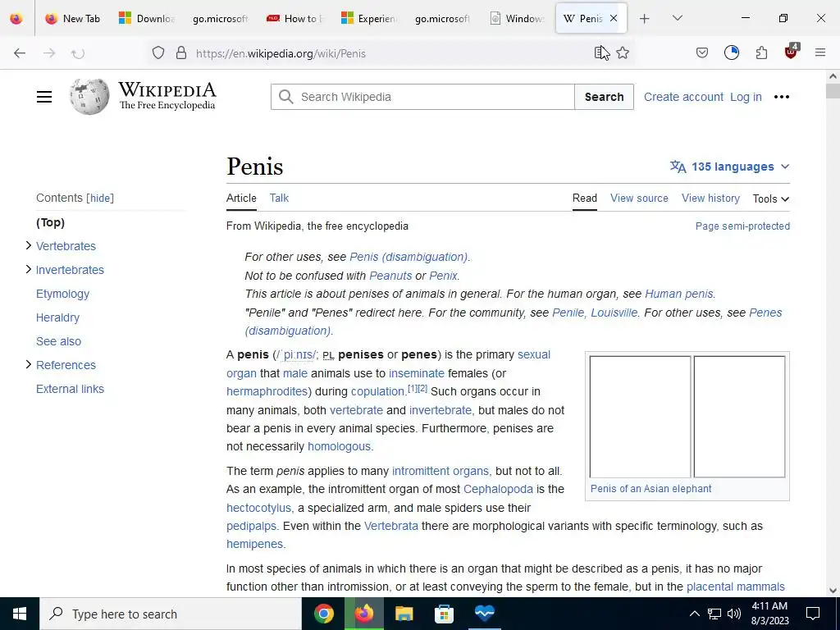Image resolution: width=840 pixels, height=630 pixels.
Task: Click the Firefox View icon at tab strip start
Action: point(16,19)
